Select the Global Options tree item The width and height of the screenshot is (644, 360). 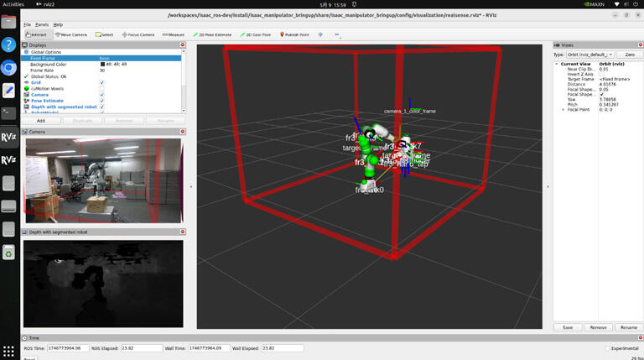[45, 52]
